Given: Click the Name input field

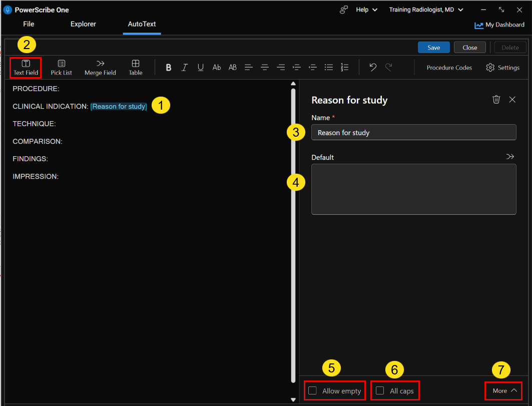Looking at the screenshot, I should click(x=413, y=132).
